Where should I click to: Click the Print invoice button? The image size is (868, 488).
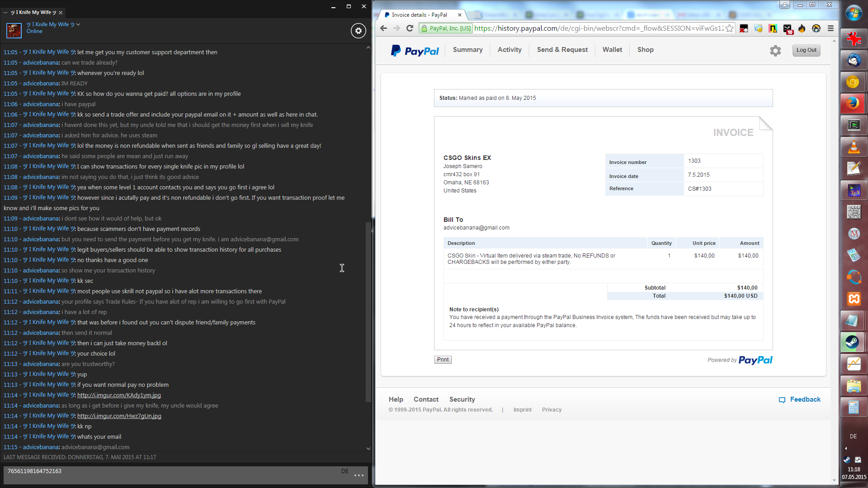tap(443, 360)
